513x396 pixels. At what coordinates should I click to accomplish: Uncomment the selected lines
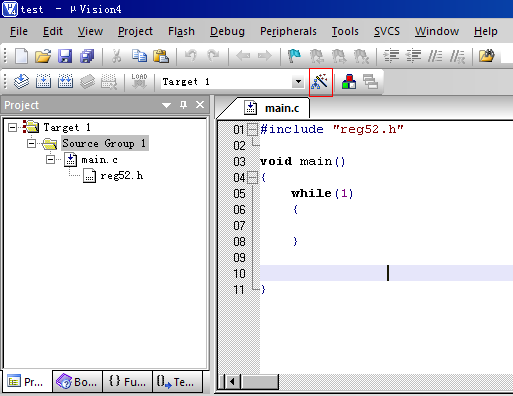pos(457,56)
